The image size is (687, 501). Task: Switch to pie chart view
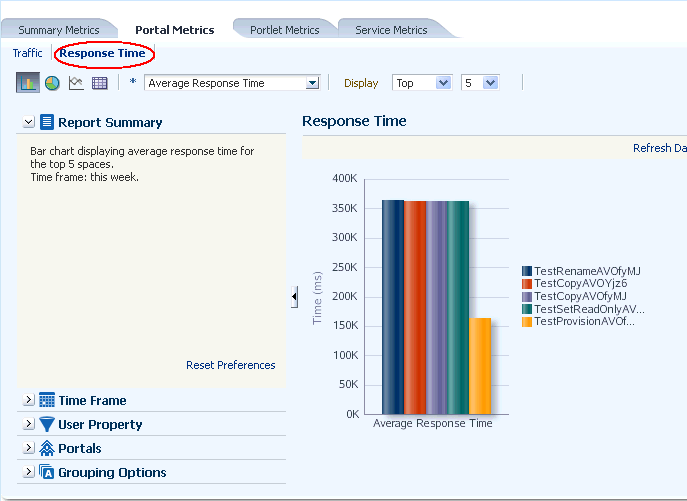pyautogui.click(x=52, y=83)
